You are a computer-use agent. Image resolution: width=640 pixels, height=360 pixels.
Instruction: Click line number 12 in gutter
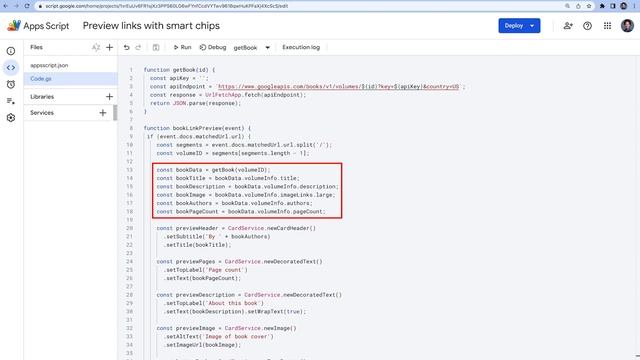tap(129, 162)
